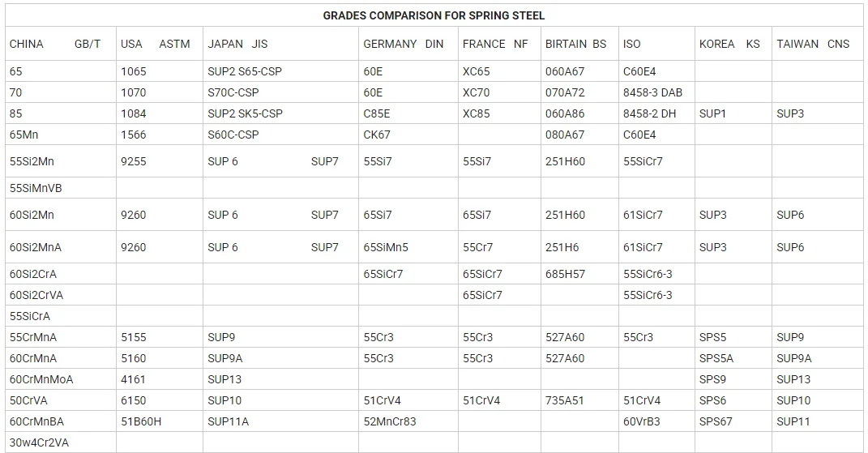Select the 55SiMnVB grade cell
The height and width of the screenshot is (453, 868).
[61, 188]
